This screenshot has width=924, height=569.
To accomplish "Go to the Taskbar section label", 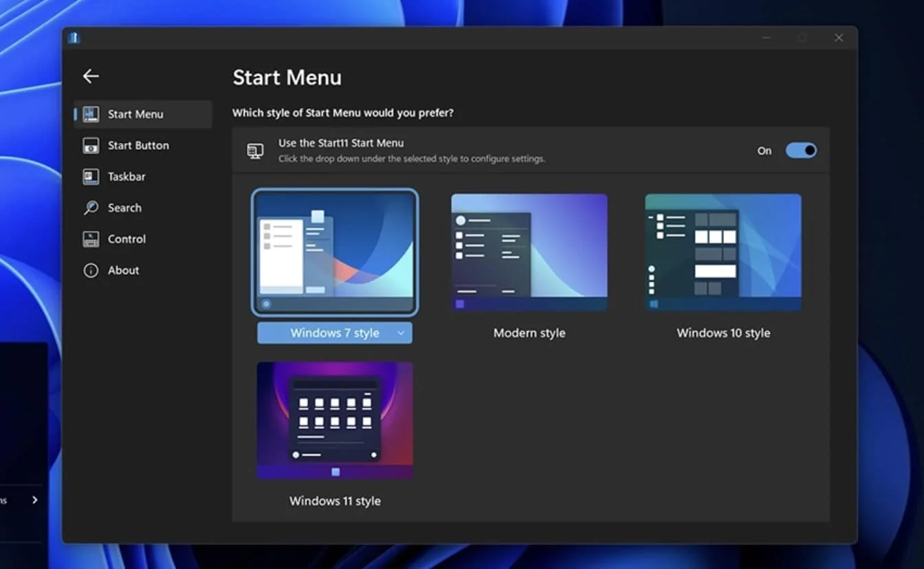I will pos(126,177).
